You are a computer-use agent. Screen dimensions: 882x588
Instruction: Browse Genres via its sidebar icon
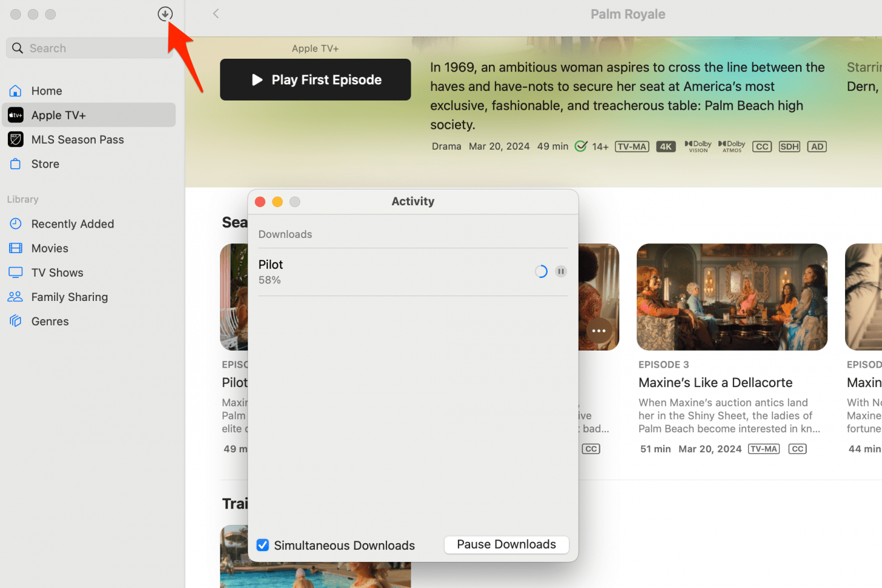15,321
